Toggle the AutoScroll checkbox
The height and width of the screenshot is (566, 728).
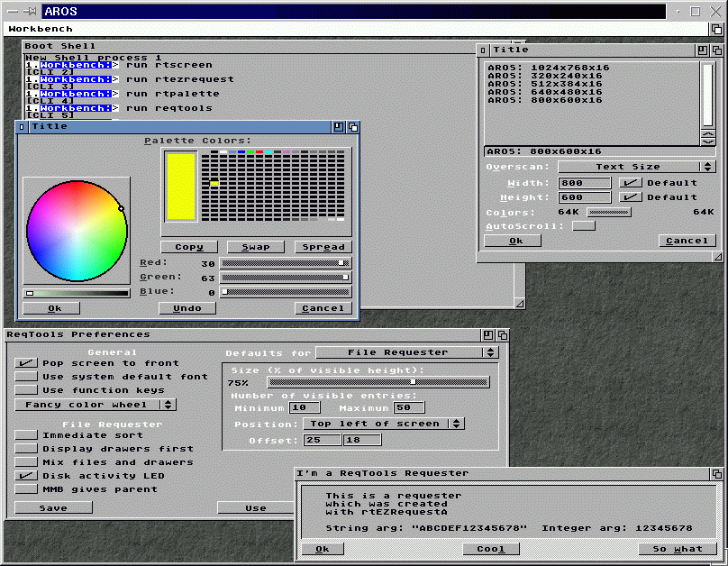pyautogui.click(x=584, y=226)
